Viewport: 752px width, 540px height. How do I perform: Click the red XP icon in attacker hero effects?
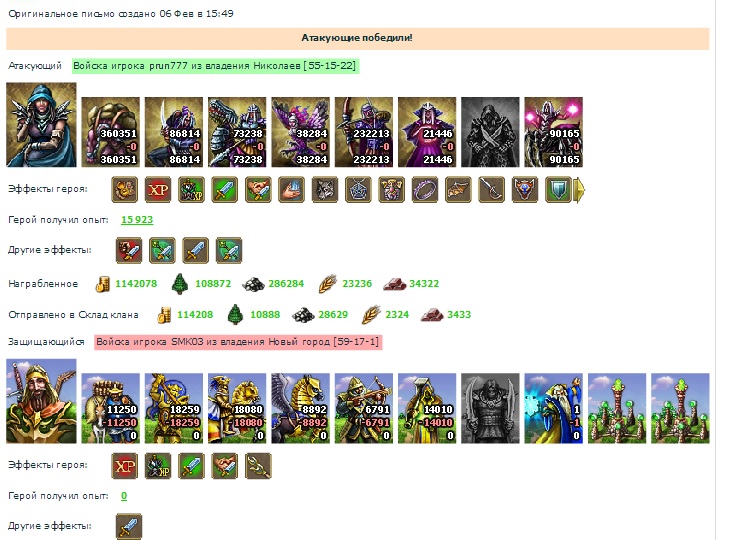(158, 189)
